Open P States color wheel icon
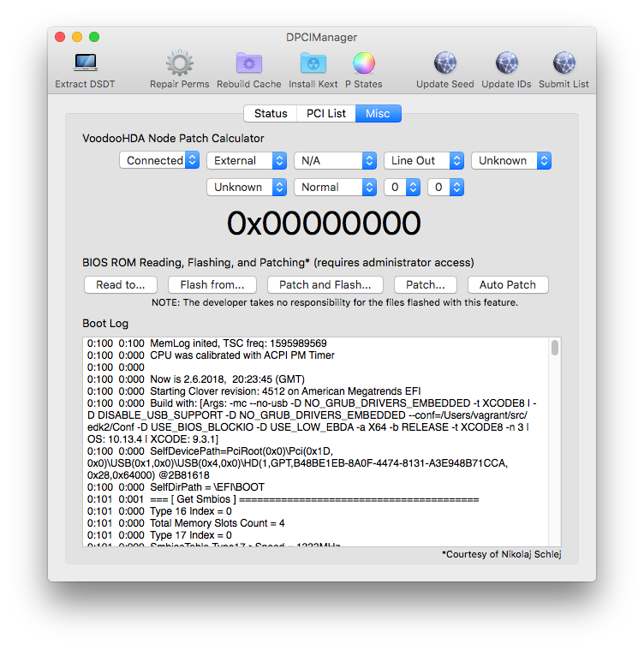644x650 pixels. pos(364,63)
